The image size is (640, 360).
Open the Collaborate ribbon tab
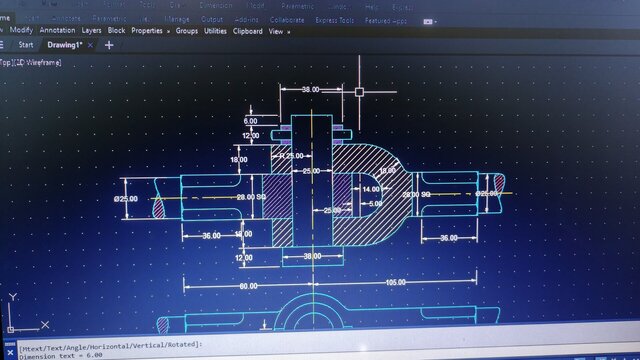(287, 20)
